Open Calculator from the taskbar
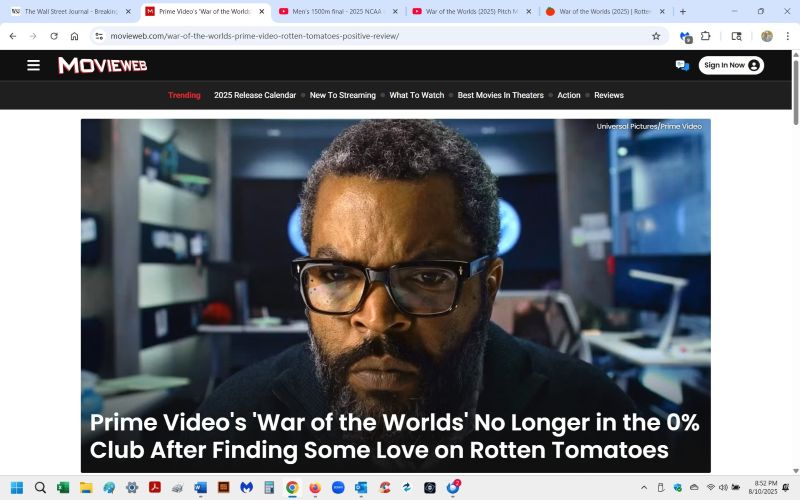800x500 pixels. pos(269,488)
